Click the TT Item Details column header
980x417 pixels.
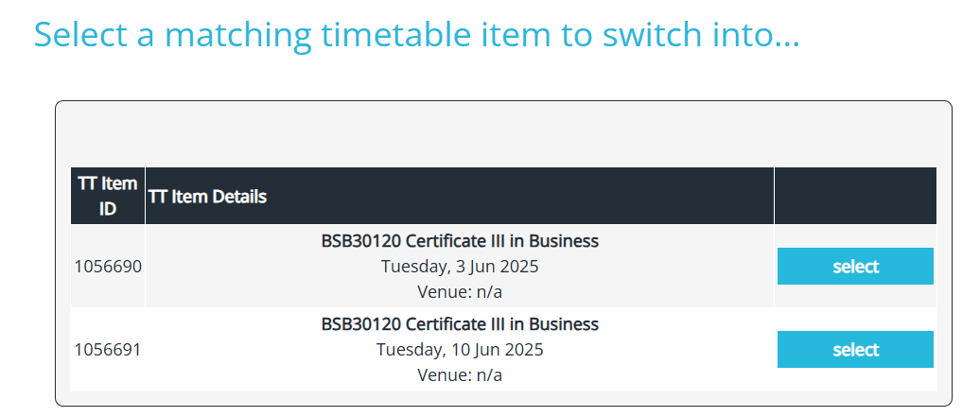(460, 196)
